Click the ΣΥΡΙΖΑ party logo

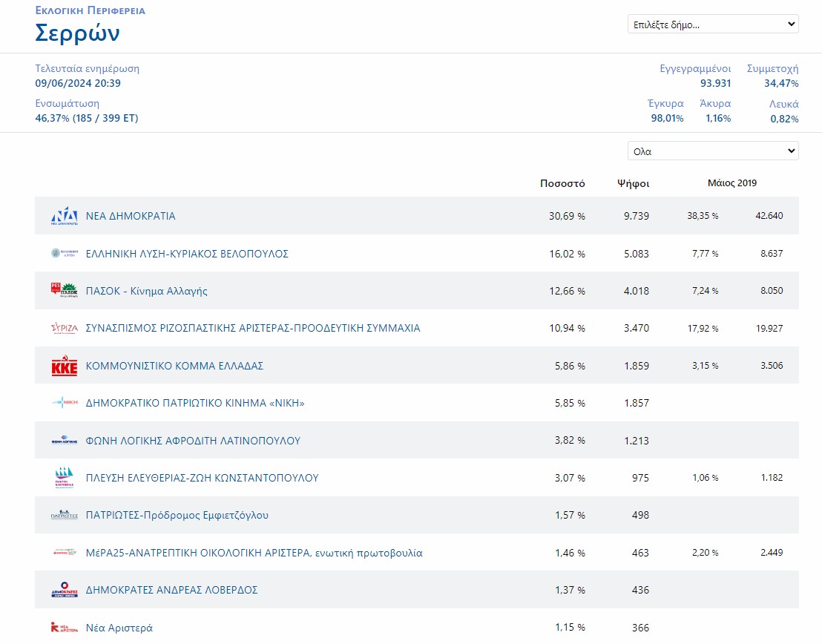[64, 328]
